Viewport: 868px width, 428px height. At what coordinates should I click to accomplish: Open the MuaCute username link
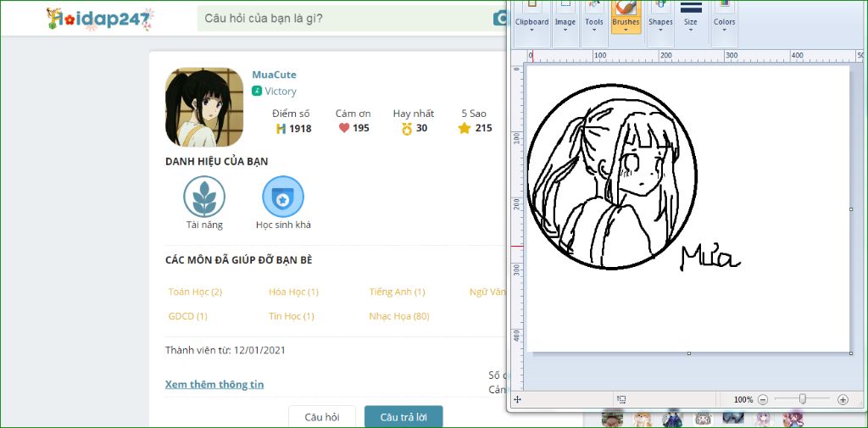tap(274, 75)
